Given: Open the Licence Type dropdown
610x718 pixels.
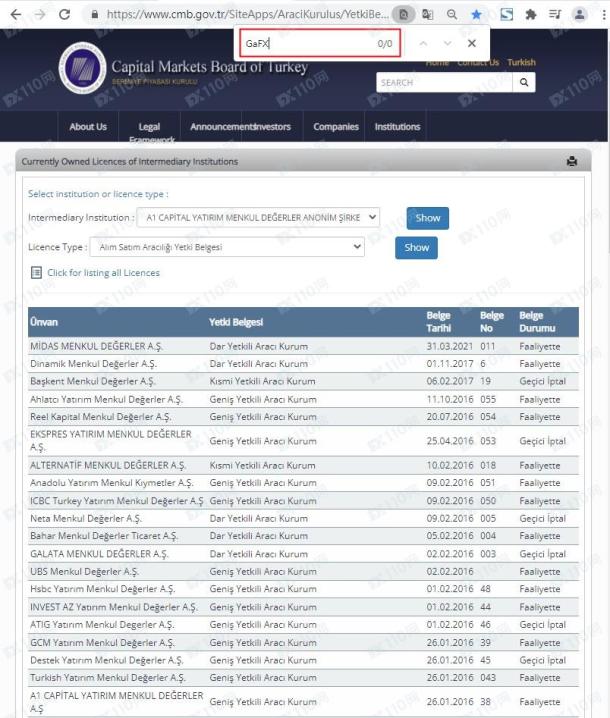Looking at the screenshot, I should (227, 247).
